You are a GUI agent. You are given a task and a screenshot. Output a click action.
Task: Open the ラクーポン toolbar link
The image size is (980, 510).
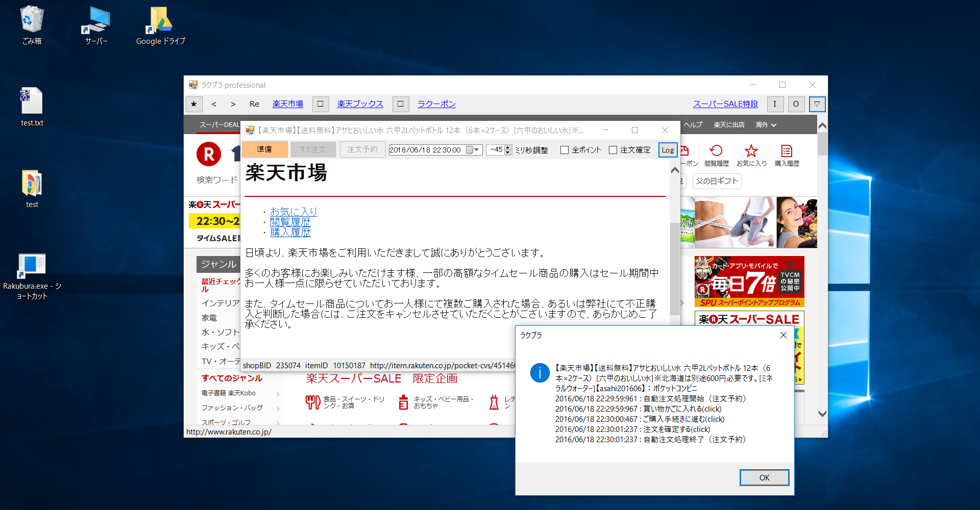436,104
